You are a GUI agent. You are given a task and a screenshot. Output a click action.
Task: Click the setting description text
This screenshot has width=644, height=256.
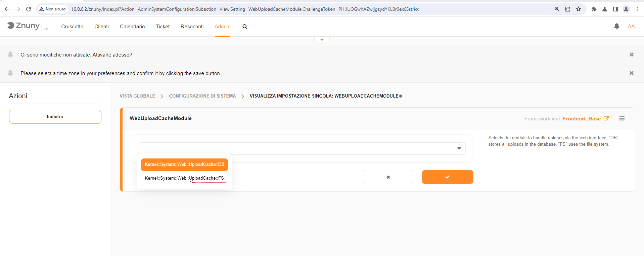click(x=553, y=141)
